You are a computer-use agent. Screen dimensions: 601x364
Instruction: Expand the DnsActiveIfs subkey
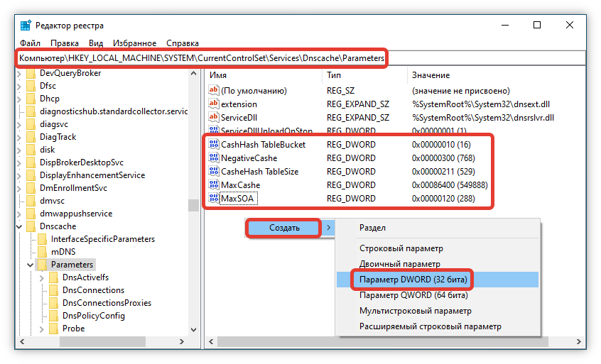[x=41, y=277]
